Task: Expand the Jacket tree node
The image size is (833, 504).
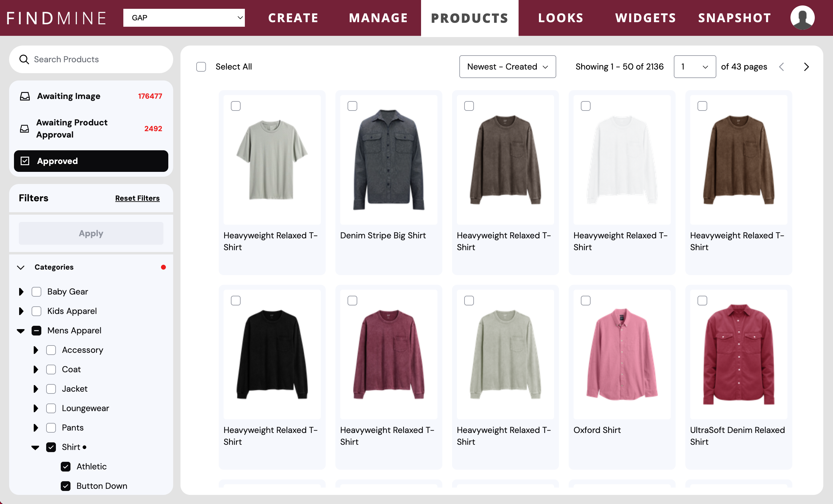Action: [x=36, y=389]
